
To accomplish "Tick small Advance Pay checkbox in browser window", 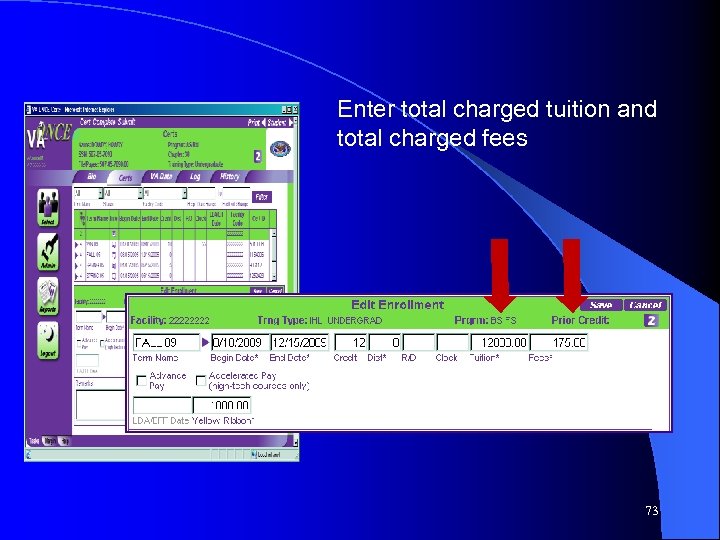I will pos(79,344).
